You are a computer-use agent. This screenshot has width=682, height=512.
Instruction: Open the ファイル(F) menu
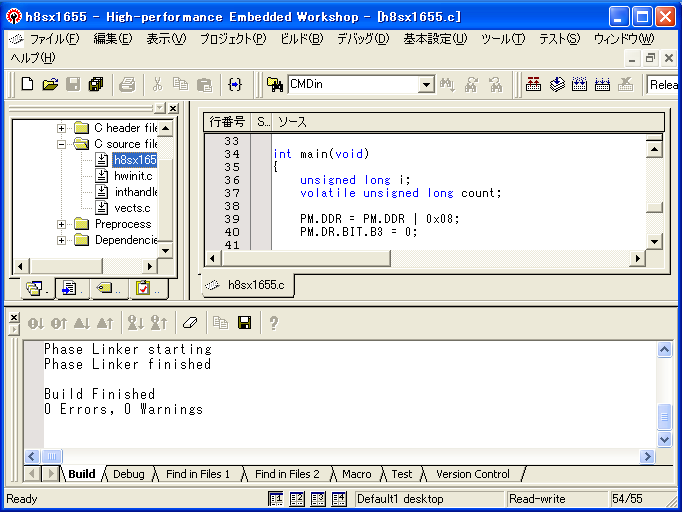tap(54, 39)
